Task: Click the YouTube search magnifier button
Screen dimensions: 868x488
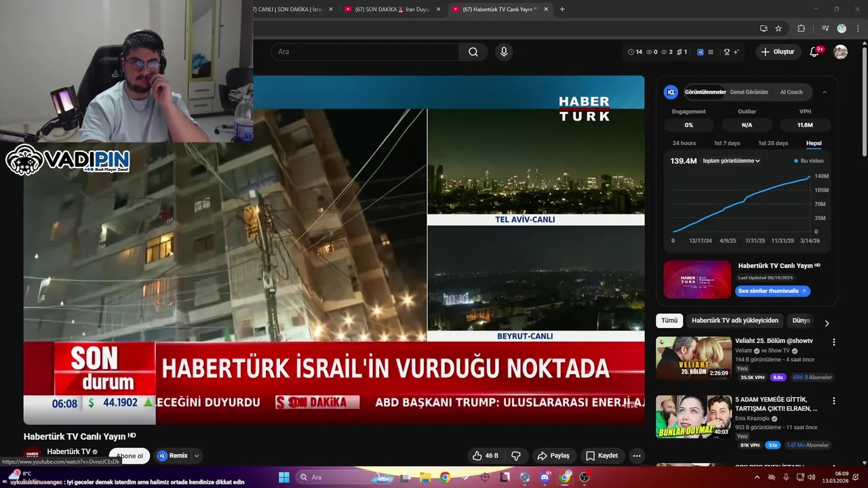Action: (473, 52)
